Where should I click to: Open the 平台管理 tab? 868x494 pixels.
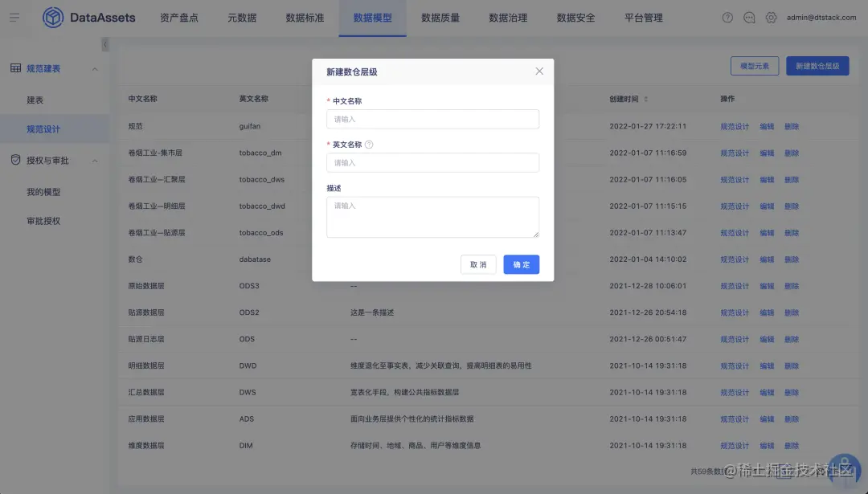(643, 18)
